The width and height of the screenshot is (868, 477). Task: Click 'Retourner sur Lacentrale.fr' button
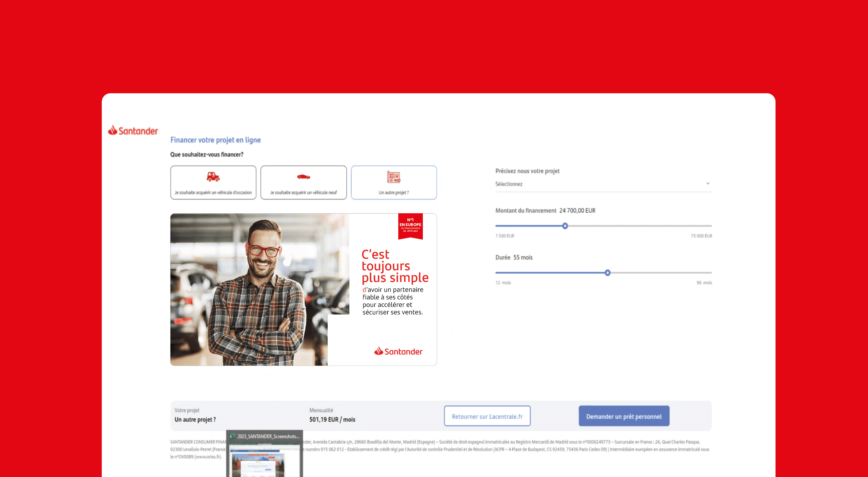[x=487, y=416]
